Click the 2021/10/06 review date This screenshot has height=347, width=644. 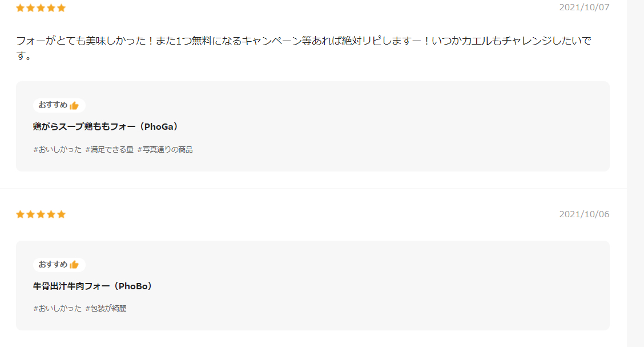(584, 214)
